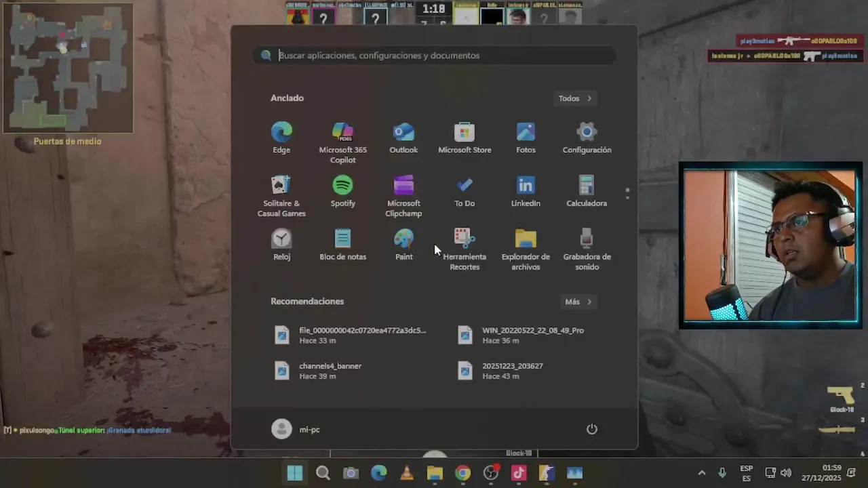Screen dimensions: 868x488
Task: Open network icon in system tray
Action: pos(770,473)
